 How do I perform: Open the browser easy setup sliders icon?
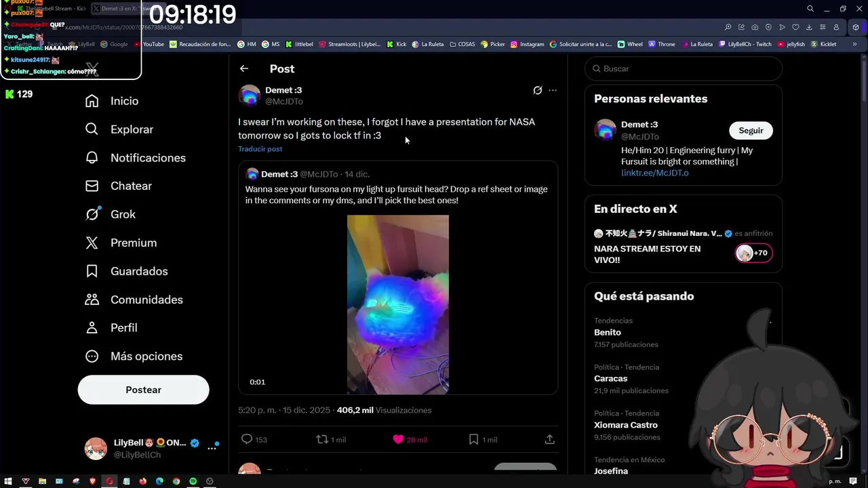[x=823, y=27]
